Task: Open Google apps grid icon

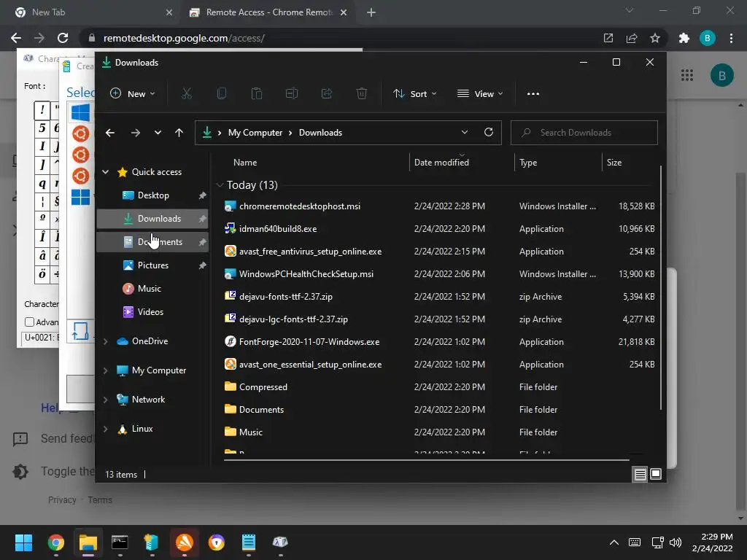Action: click(687, 75)
